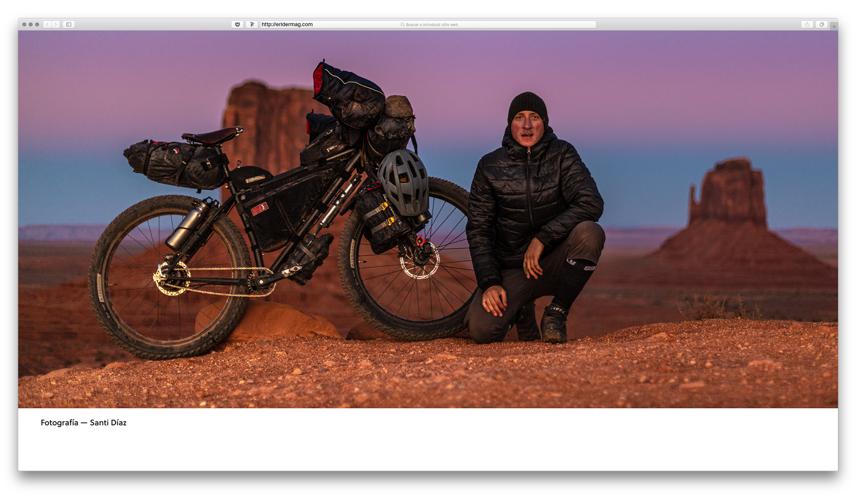Screen dimensions: 856x504
Task: Show all tabs overview
Action: [821, 24]
